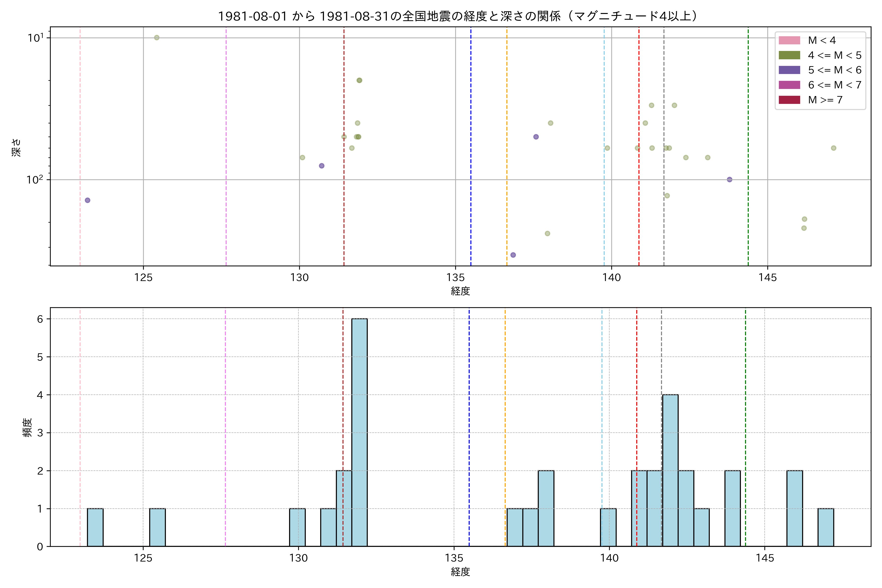The height and width of the screenshot is (588, 882).
Task: Click the 経度 x-axis label below the scatter plot
Action: (460, 291)
